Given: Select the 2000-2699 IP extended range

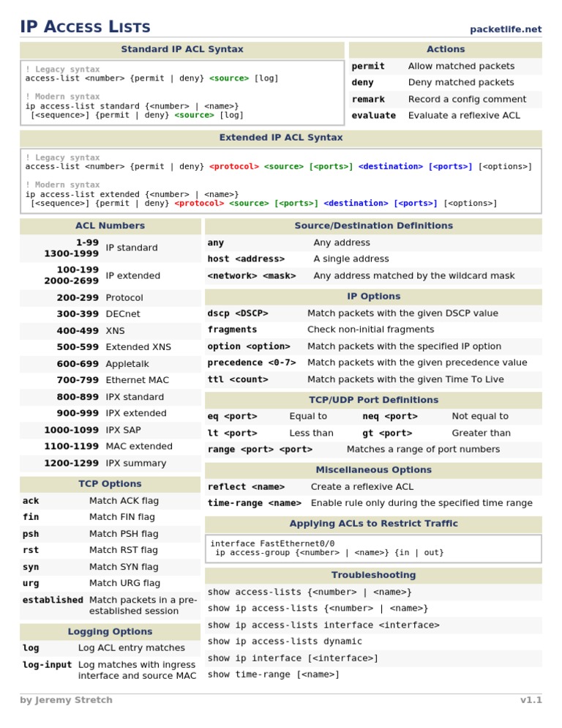Looking at the screenshot, I should 72,281.
